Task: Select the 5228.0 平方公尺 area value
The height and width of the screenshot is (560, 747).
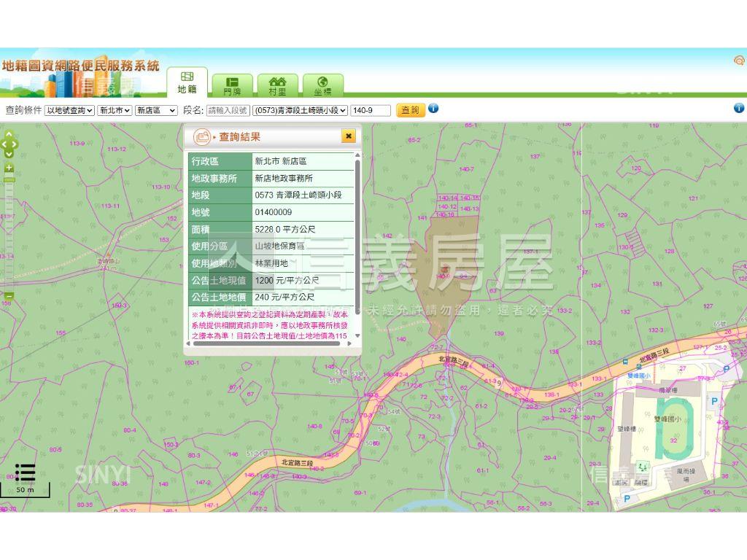Action: [285, 230]
